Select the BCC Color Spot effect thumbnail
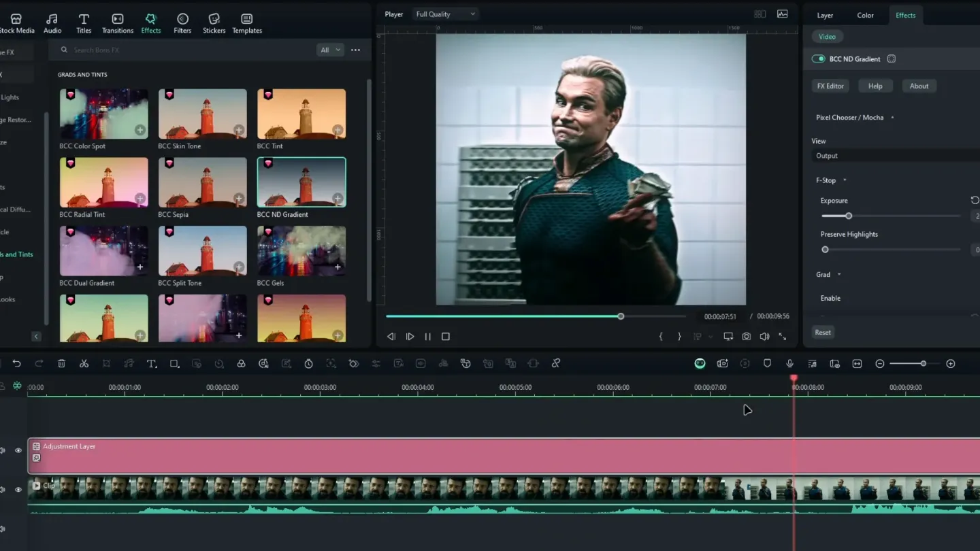This screenshot has height=551, width=980. coord(103,114)
